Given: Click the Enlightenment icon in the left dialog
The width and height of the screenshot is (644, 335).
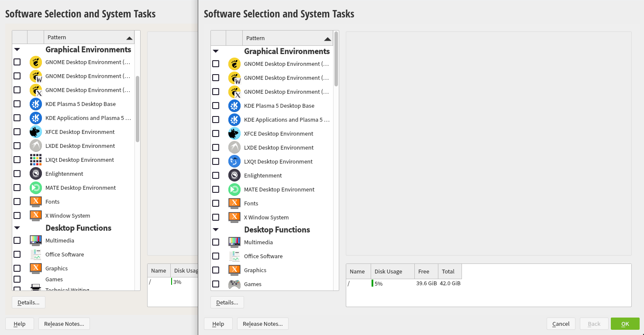Looking at the screenshot, I should point(36,174).
